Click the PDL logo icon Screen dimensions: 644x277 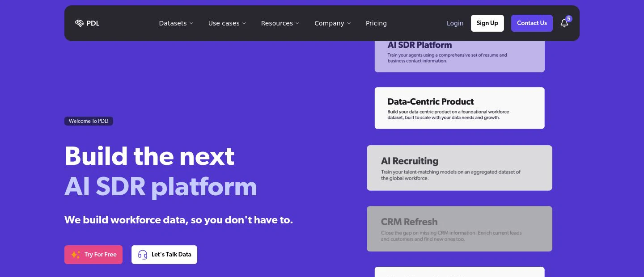pos(80,23)
